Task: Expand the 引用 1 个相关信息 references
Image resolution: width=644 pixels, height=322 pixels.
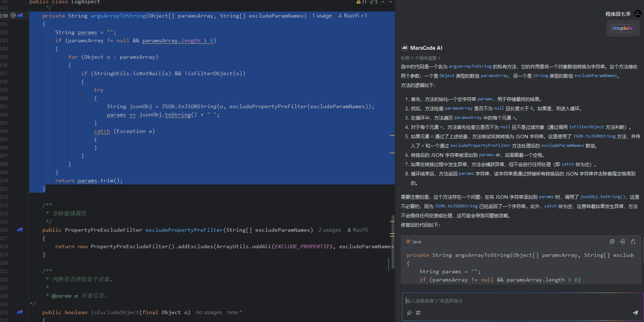Action: tap(420, 58)
